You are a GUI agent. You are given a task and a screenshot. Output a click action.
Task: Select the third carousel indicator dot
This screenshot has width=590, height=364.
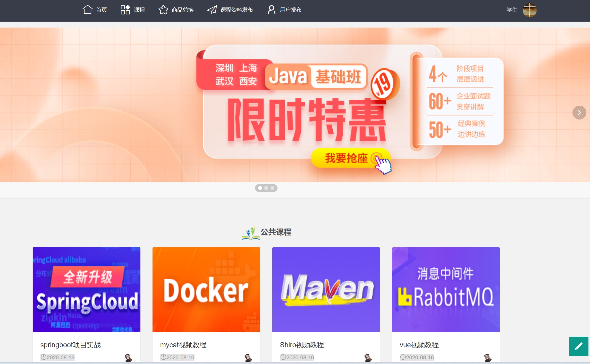click(x=272, y=188)
